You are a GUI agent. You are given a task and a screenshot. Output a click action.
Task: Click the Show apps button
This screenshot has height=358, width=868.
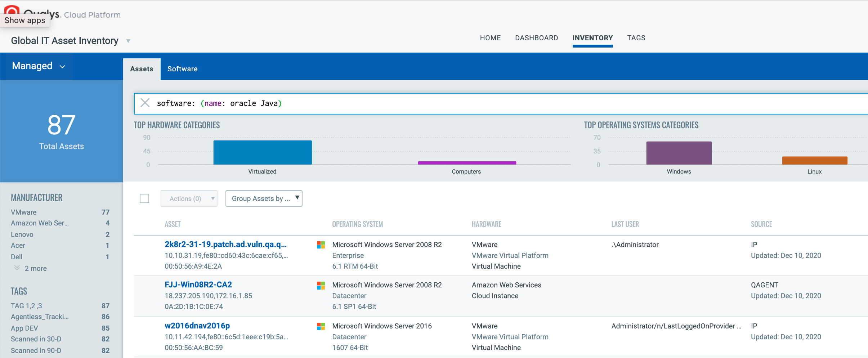25,20
